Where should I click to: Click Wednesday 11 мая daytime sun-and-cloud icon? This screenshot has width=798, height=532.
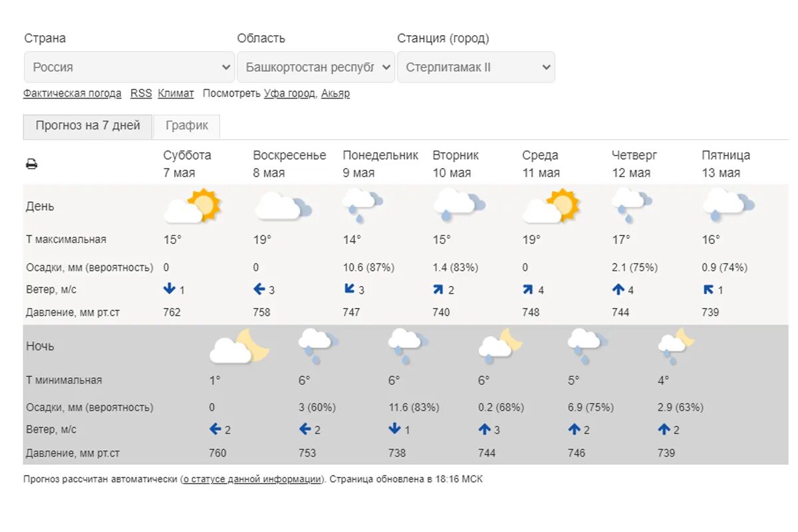point(551,206)
